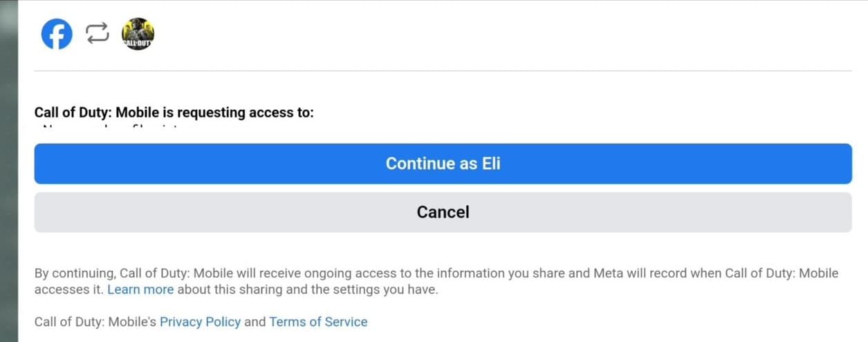Viewport: 868px width, 342px height.
Task: Click the 'Call of Duty: Mobile's' footer text
Action: click(x=95, y=321)
